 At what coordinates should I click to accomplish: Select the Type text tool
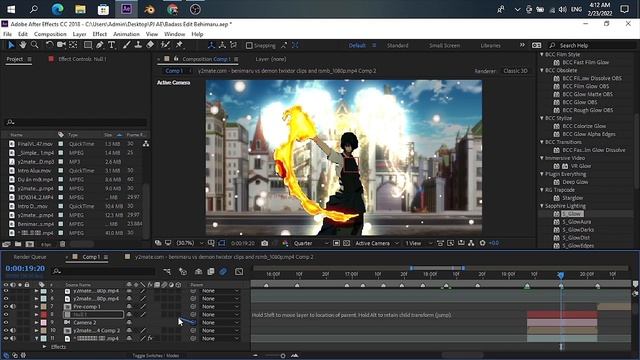pos(111,45)
